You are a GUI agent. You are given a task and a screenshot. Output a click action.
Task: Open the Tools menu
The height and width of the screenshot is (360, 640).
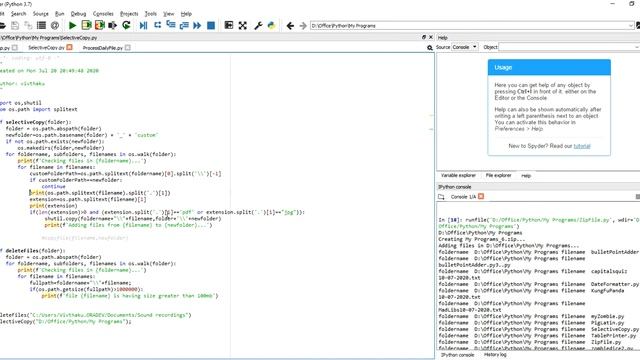click(151, 13)
